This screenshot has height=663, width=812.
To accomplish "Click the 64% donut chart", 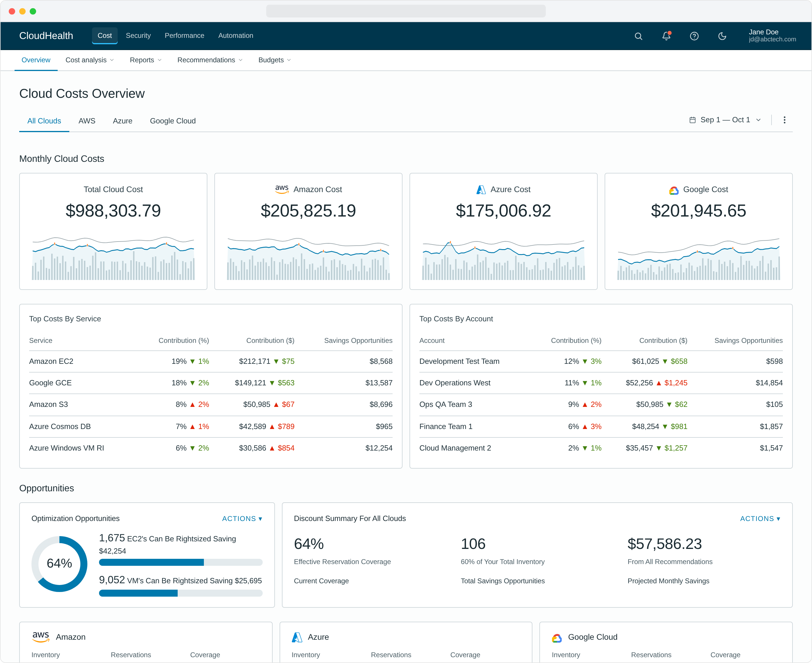I will [59, 564].
